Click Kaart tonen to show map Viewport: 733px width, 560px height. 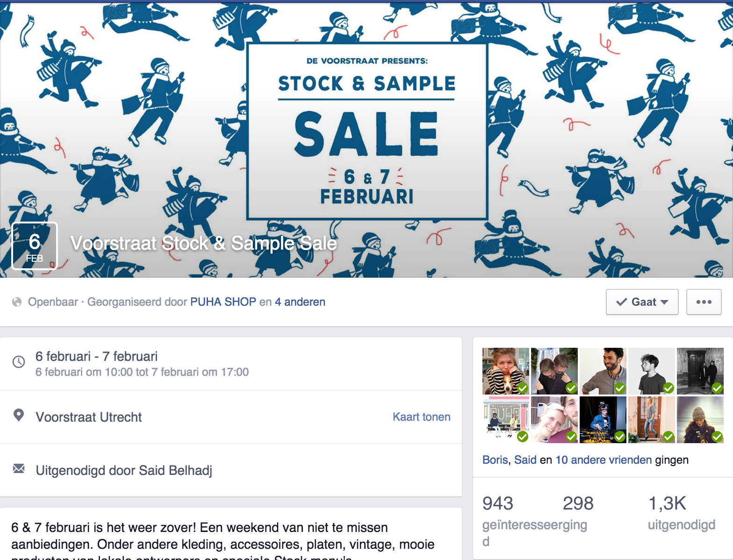421,417
